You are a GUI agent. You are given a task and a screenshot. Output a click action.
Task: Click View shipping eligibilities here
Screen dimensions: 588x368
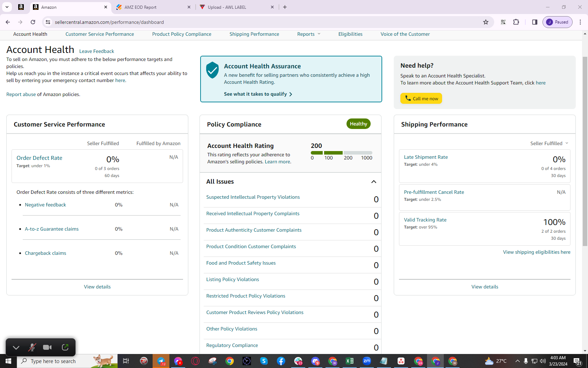(537, 252)
